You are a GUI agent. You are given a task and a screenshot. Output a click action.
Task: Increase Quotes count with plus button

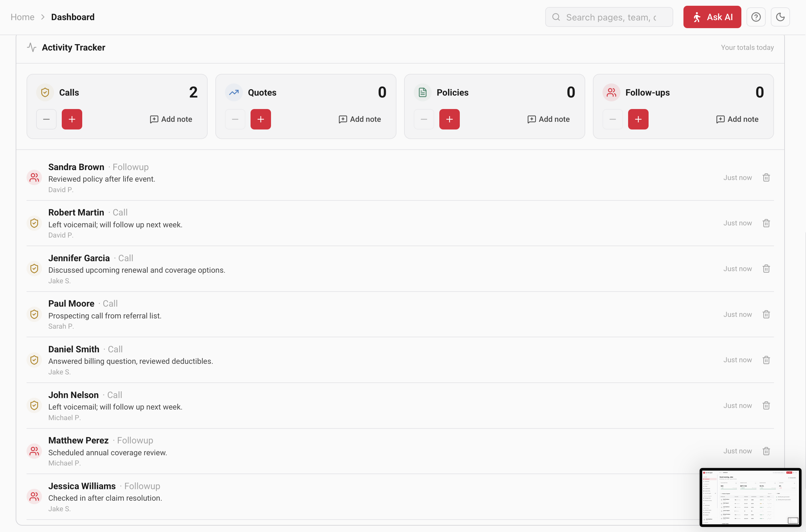[x=261, y=119]
